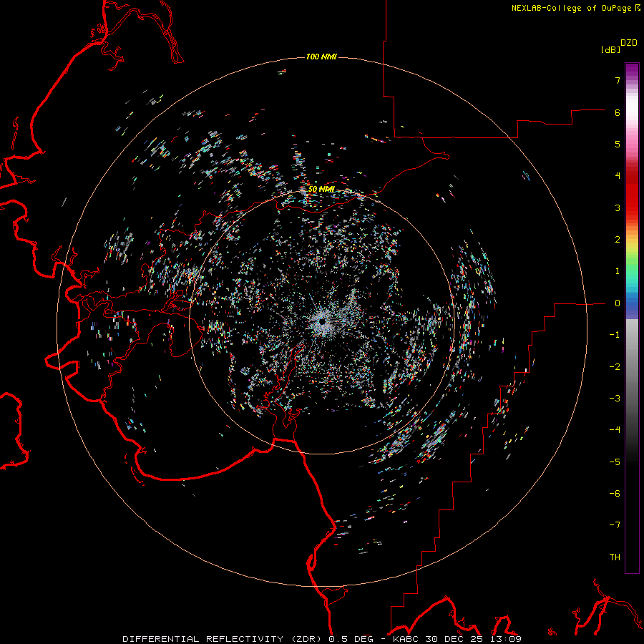Click the 4 value on the color scale

coord(618,176)
